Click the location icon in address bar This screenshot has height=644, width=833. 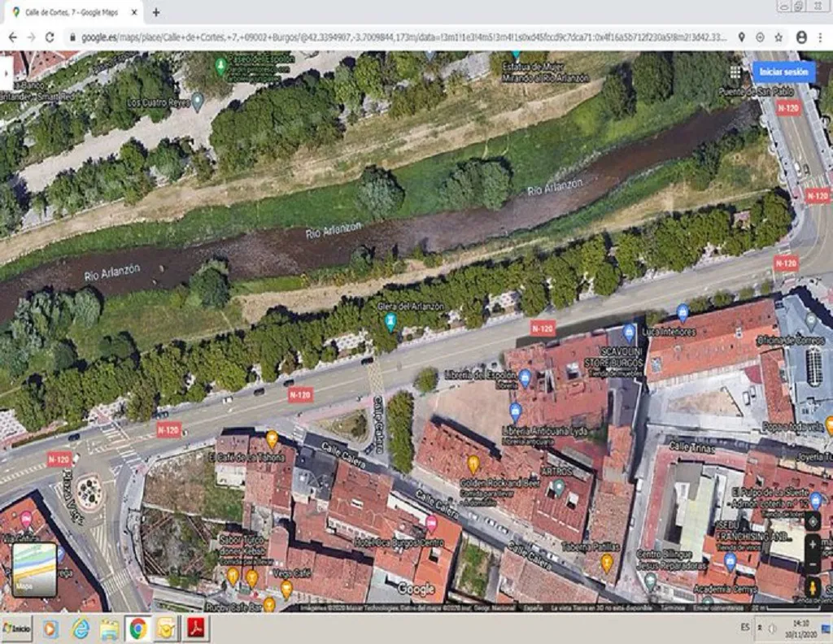click(x=742, y=37)
